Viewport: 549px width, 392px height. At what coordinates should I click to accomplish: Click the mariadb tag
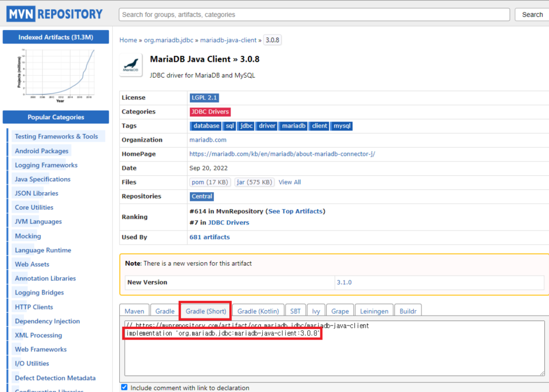(293, 126)
